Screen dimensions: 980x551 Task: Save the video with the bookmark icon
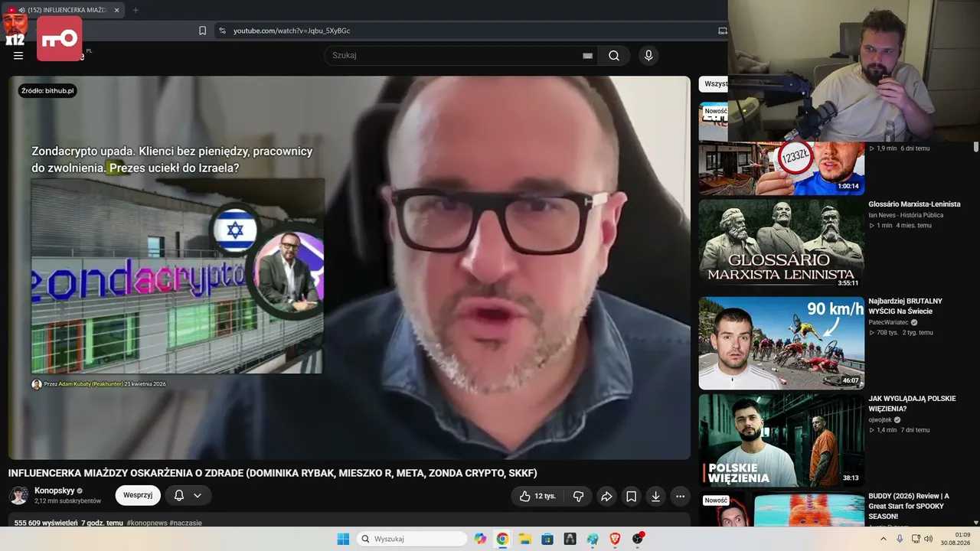631,496
